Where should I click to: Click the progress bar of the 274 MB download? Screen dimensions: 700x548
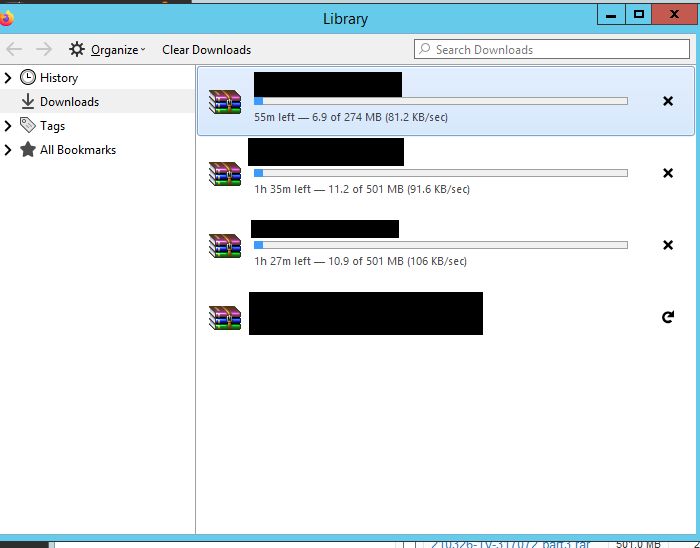pos(440,101)
